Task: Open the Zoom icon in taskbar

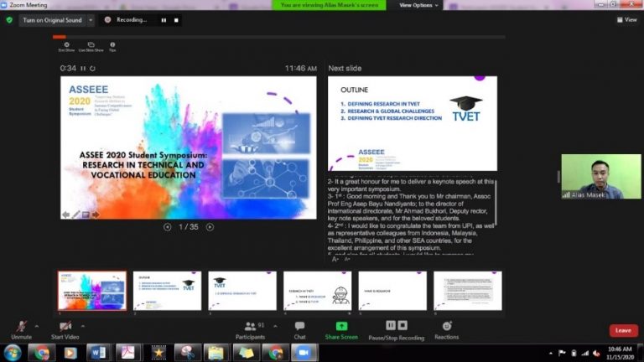Action: coord(304,353)
